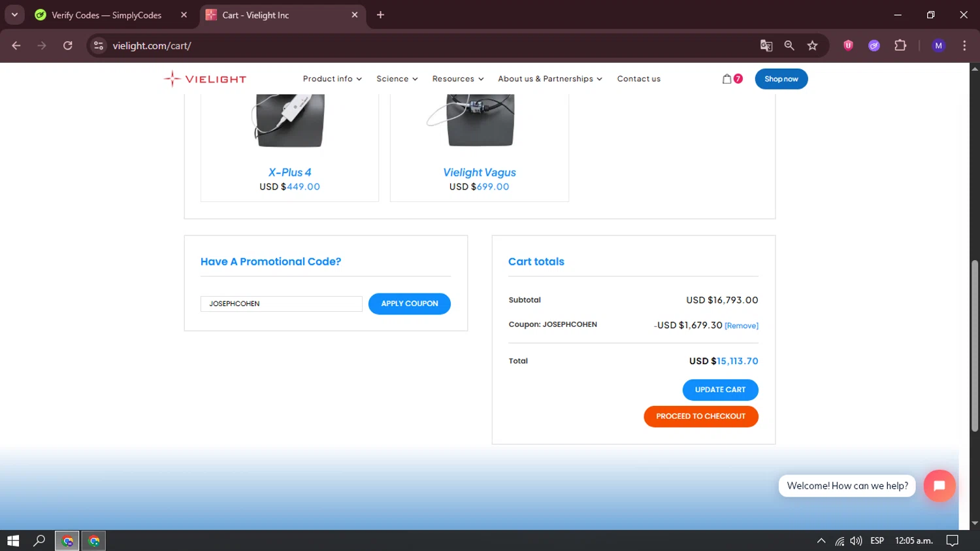
Task: Open the Chrome profile avatar M
Action: 939,46
